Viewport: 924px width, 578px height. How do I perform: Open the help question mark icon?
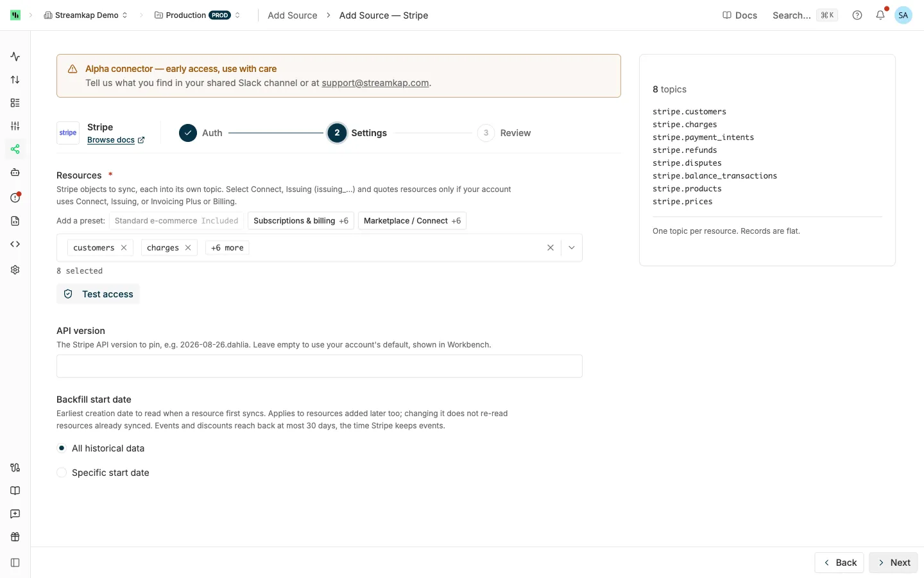point(857,15)
